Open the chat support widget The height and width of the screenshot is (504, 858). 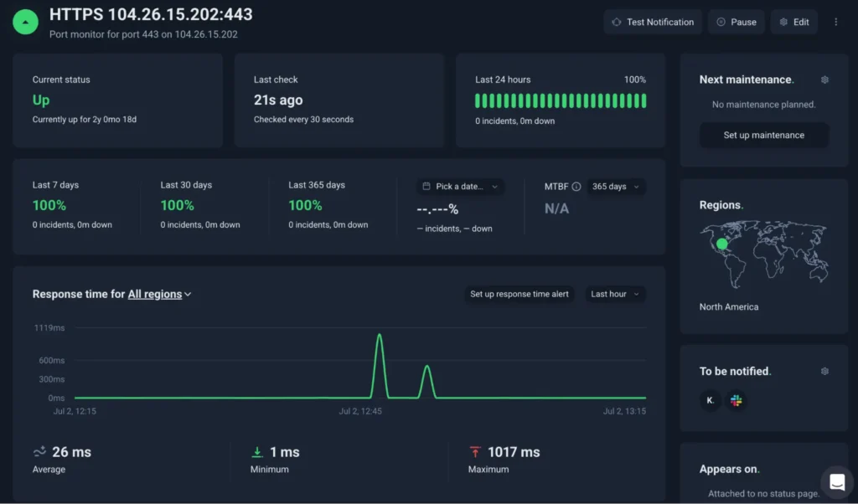pyautogui.click(x=837, y=482)
